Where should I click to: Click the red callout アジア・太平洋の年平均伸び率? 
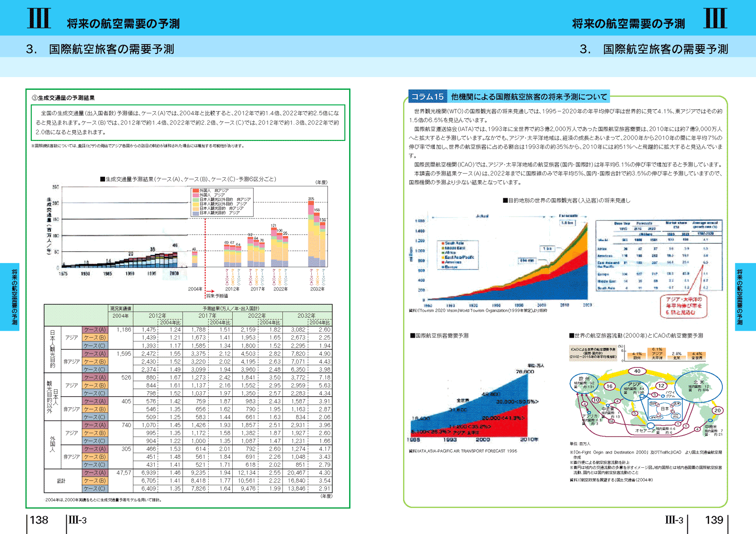(684, 306)
